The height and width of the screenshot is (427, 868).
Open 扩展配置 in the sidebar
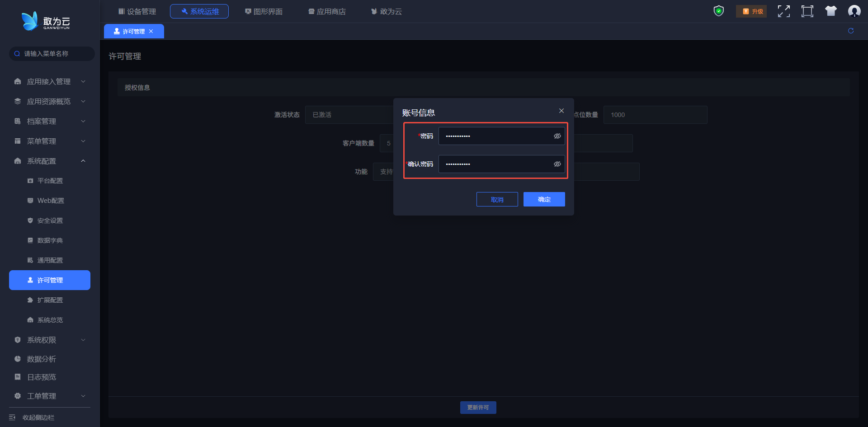coord(50,300)
